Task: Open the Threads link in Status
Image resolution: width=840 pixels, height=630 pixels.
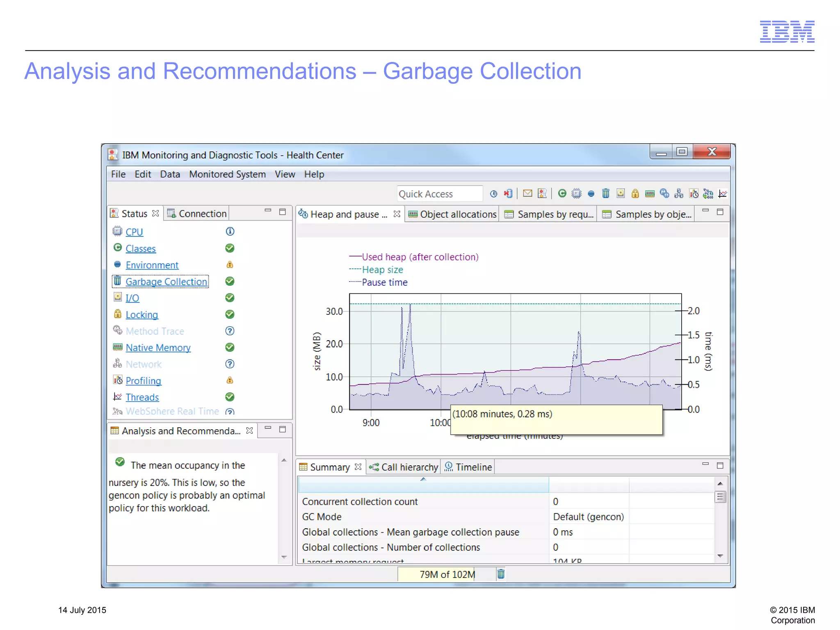Action: (x=142, y=397)
